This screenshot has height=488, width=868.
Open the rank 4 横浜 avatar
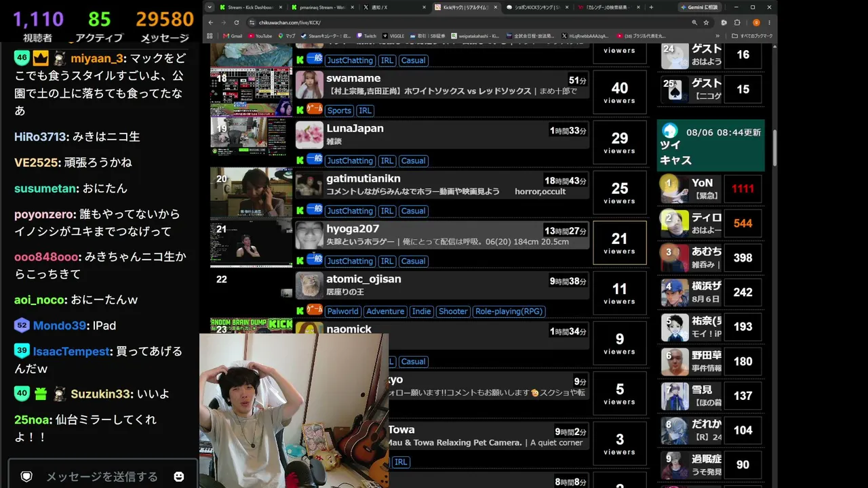[675, 293]
